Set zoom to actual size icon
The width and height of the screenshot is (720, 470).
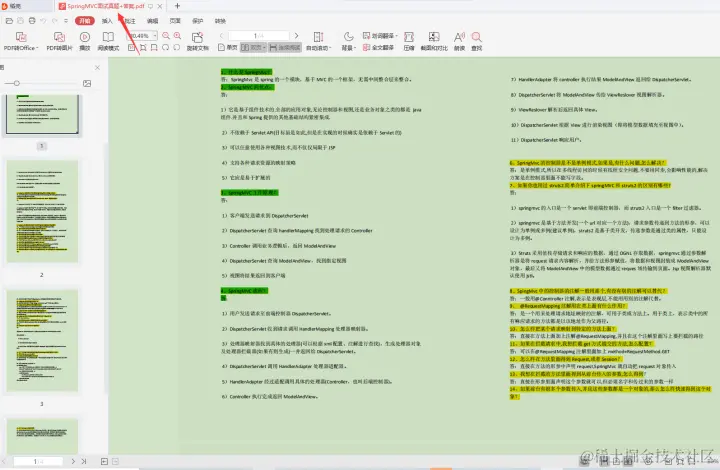tap(131, 47)
